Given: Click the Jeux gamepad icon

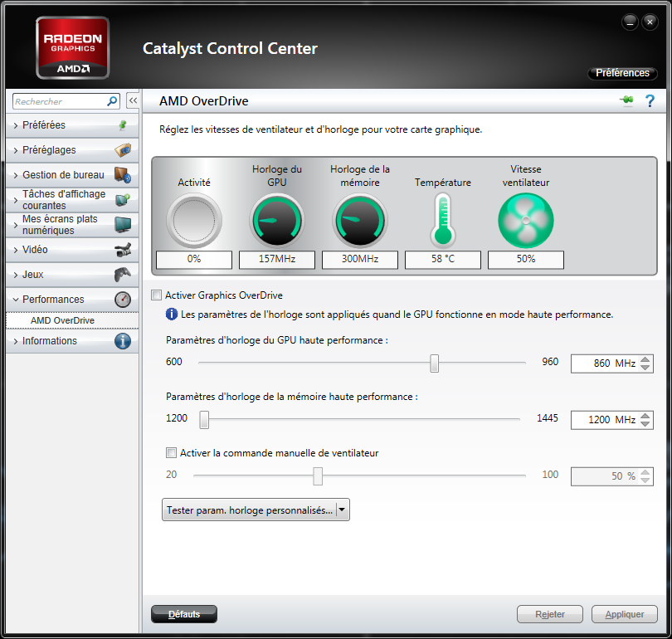Looking at the screenshot, I should tap(122, 275).
